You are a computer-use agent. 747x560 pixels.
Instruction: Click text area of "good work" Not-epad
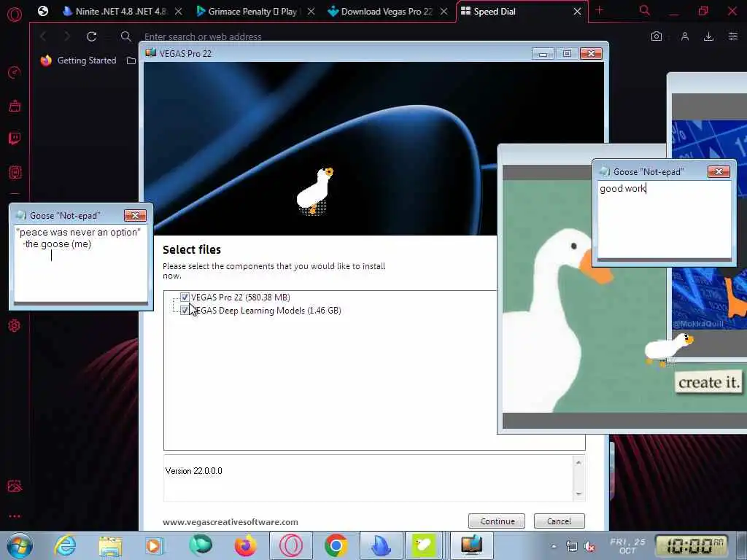tap(664, 220)
